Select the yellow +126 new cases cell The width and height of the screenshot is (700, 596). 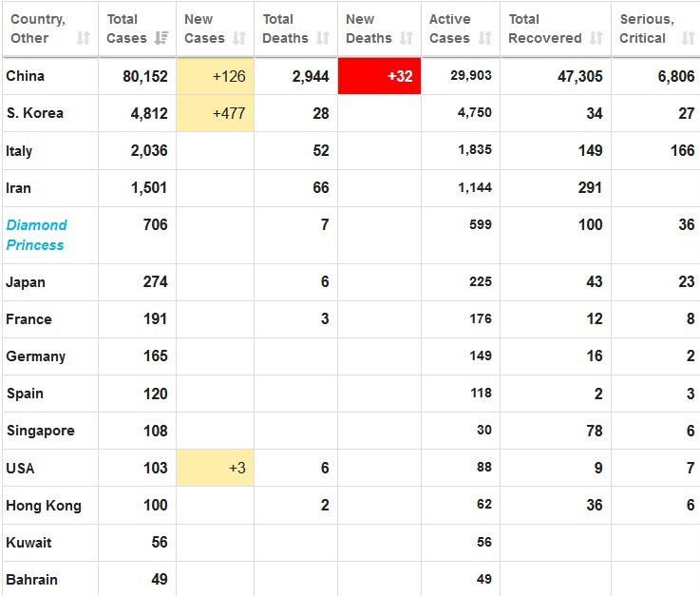(215, 76)
